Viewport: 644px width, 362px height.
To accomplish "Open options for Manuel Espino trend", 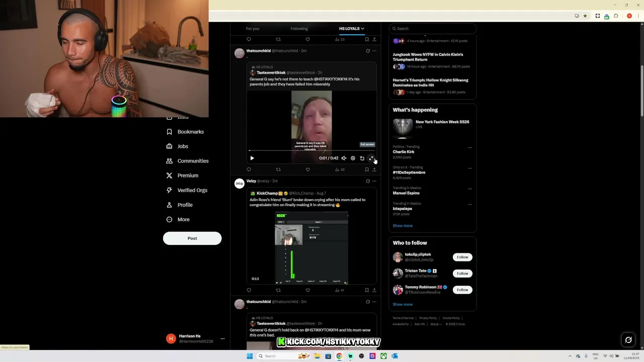I will point(470,189).
